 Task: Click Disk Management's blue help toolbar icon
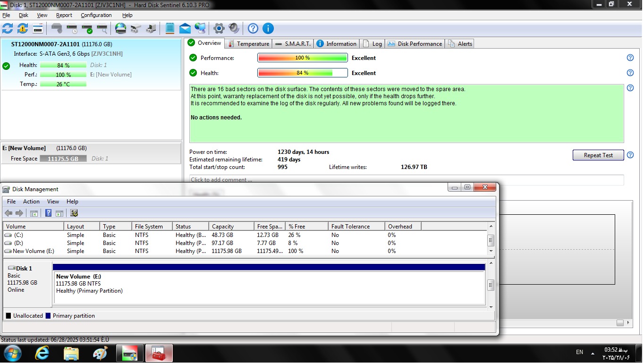click(x=48, y=213)
